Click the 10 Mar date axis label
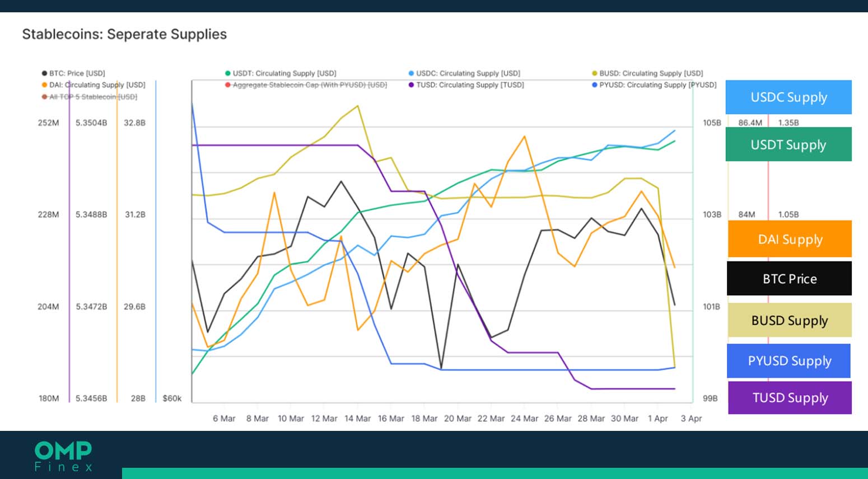 click(291, 419)
